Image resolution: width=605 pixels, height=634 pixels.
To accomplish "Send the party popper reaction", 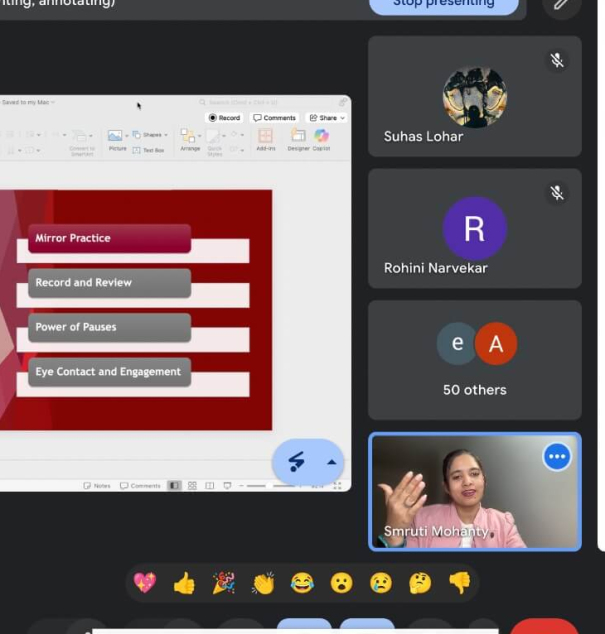I will (223, 583).
